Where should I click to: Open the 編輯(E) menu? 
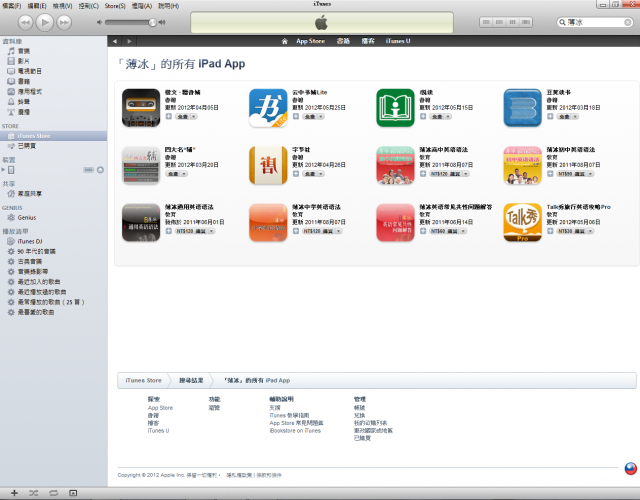[37, 6]
